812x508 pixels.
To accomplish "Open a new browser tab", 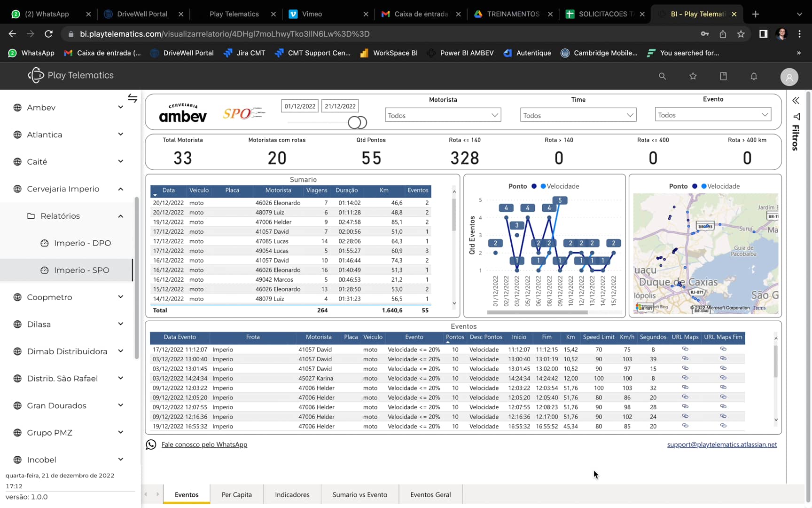I will point(755,14).
